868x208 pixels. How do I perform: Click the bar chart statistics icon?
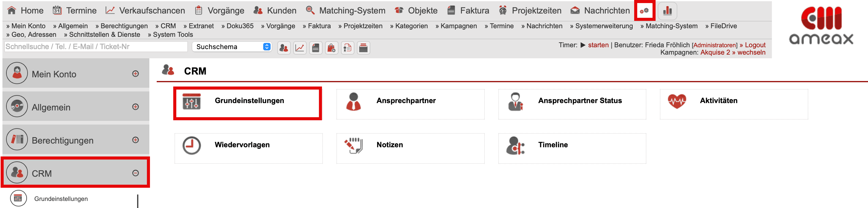(667, 11)
